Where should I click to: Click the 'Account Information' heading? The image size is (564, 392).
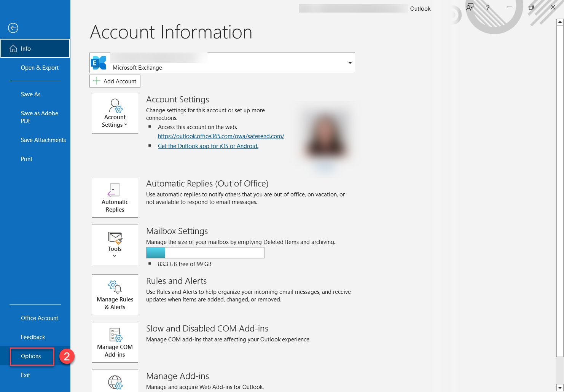click(x=171, y=32)
